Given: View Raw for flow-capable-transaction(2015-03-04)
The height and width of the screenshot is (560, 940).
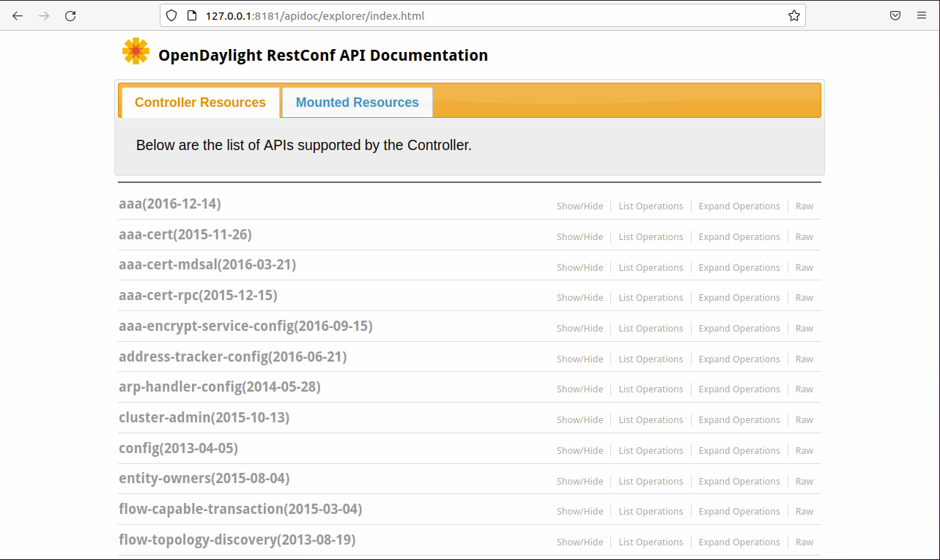Looking at the screenshot, I should coord(804,512).
